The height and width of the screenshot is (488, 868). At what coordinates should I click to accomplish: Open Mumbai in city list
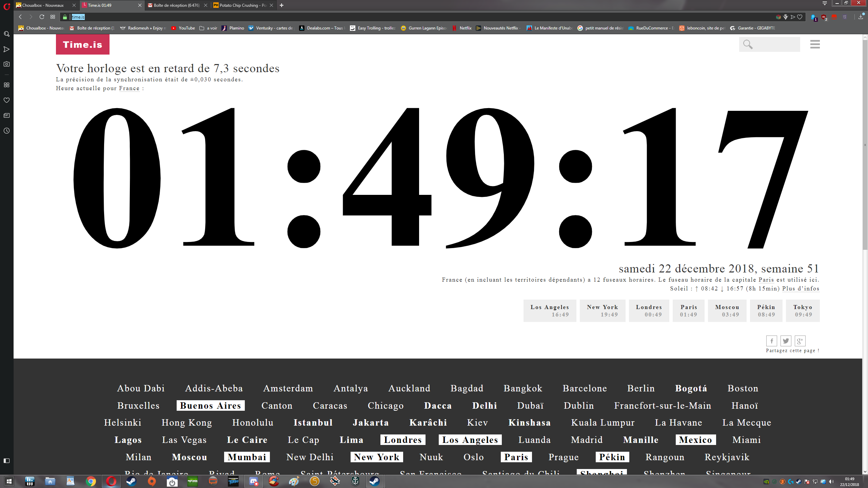pos(247,457)
